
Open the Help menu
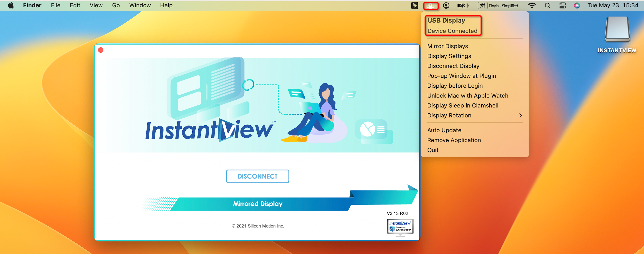tap(166, 5)
